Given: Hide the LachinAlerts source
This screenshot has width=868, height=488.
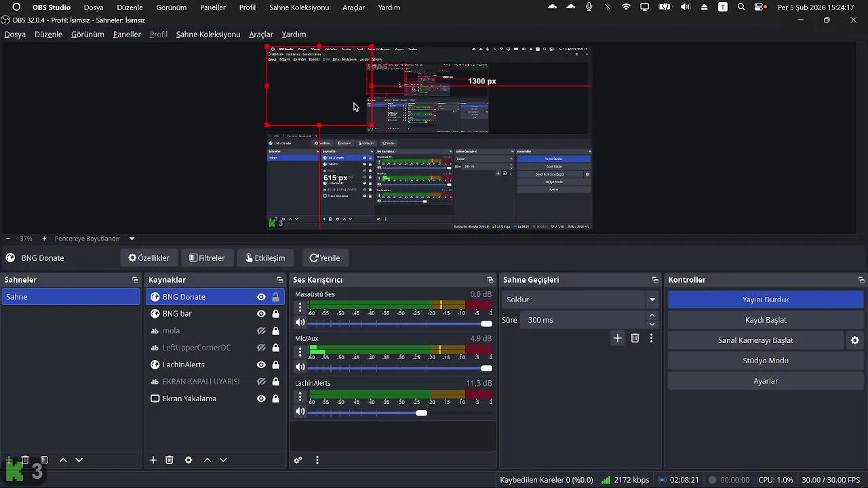Looking at the screenshot, I should click(261, 365).
